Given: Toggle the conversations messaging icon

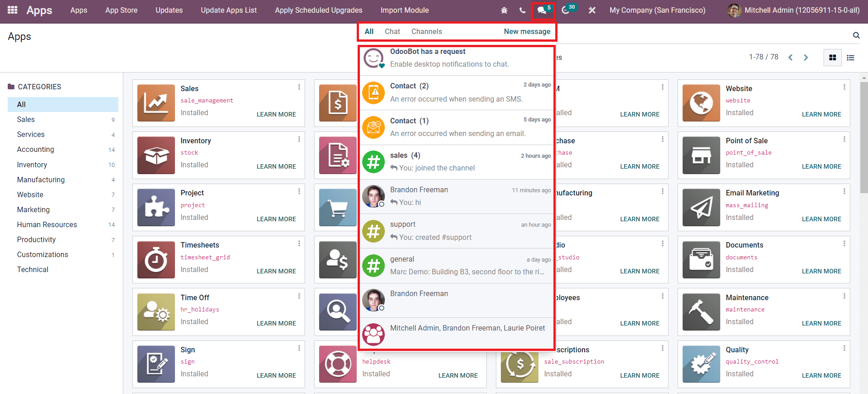Looking at the screenshot, I should 543,10.
